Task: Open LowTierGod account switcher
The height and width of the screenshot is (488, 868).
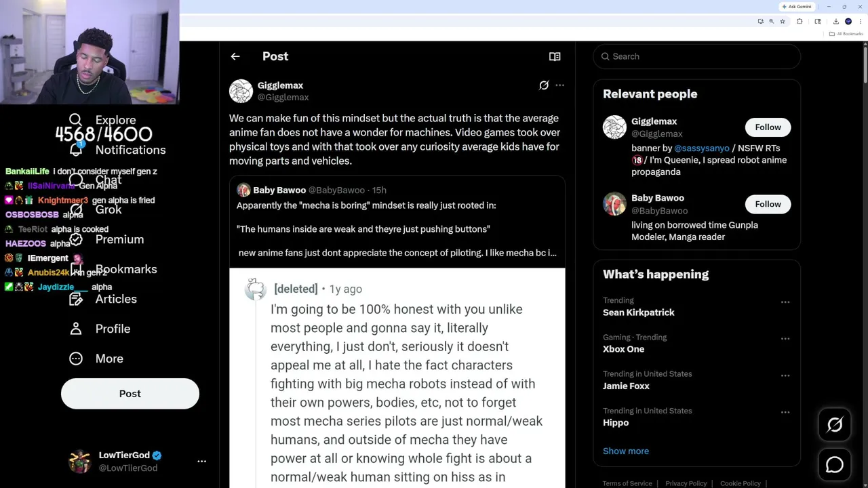Action: click(138, 461)
